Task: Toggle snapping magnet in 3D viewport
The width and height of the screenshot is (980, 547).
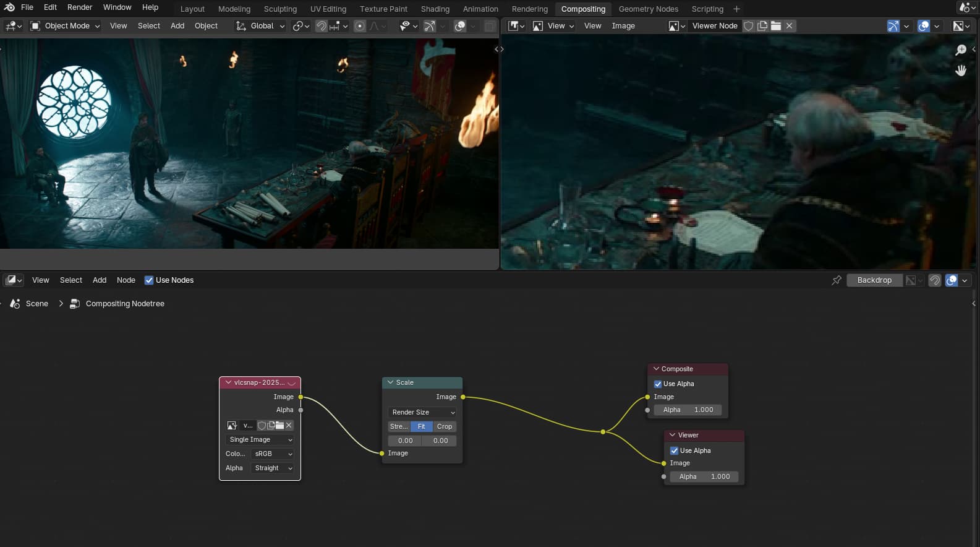Action: [322, 26]
